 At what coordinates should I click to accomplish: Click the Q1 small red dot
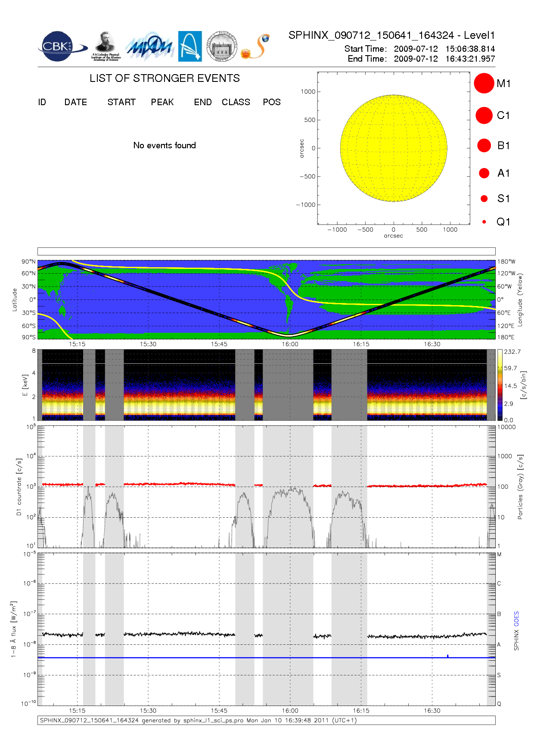[484, 222]
